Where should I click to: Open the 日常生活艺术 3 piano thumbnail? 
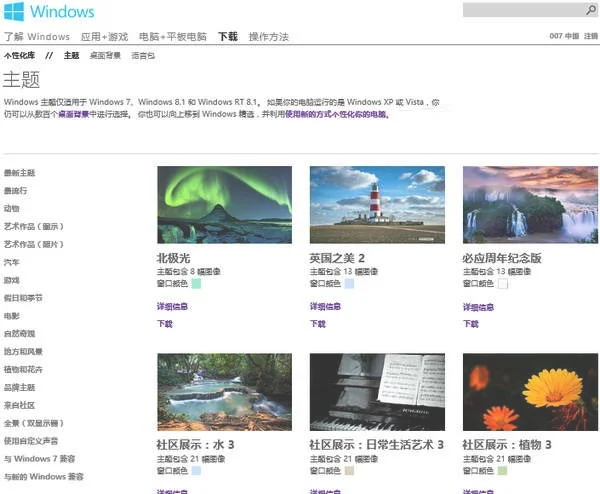click(377, 392)
